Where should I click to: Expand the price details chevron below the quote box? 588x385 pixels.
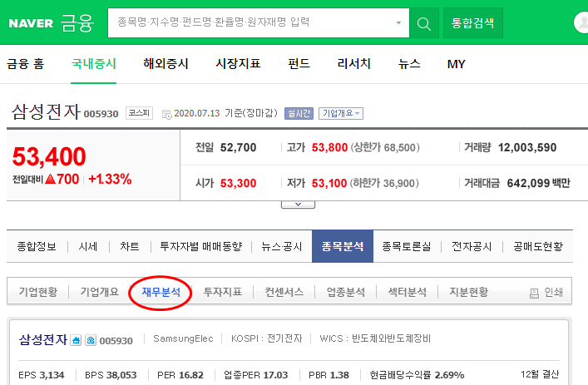point(298,205)
